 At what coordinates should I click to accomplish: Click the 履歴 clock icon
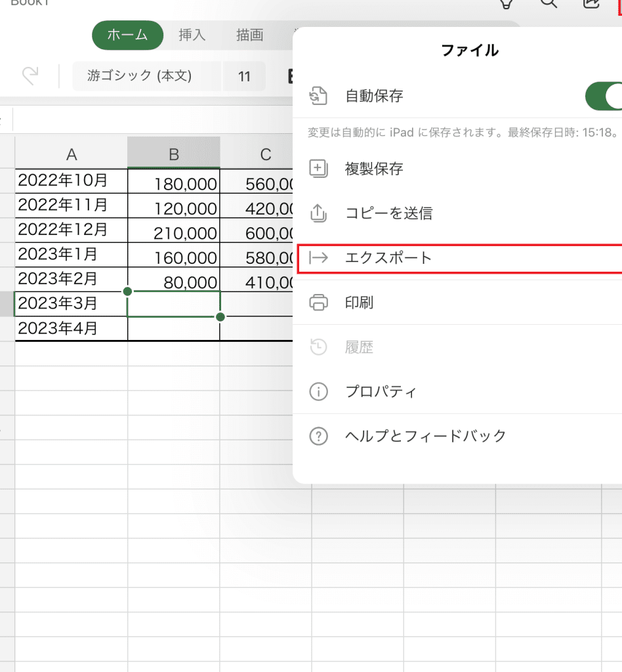318,346
